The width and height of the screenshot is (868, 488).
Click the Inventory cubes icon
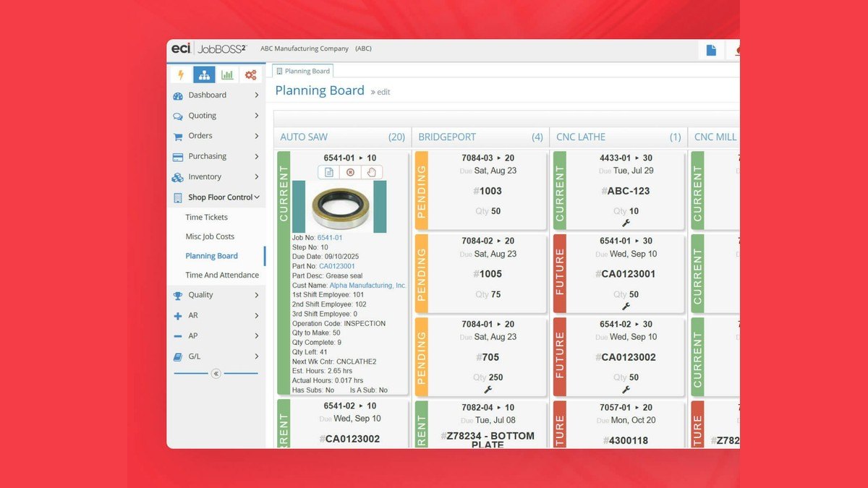(178, 177)
